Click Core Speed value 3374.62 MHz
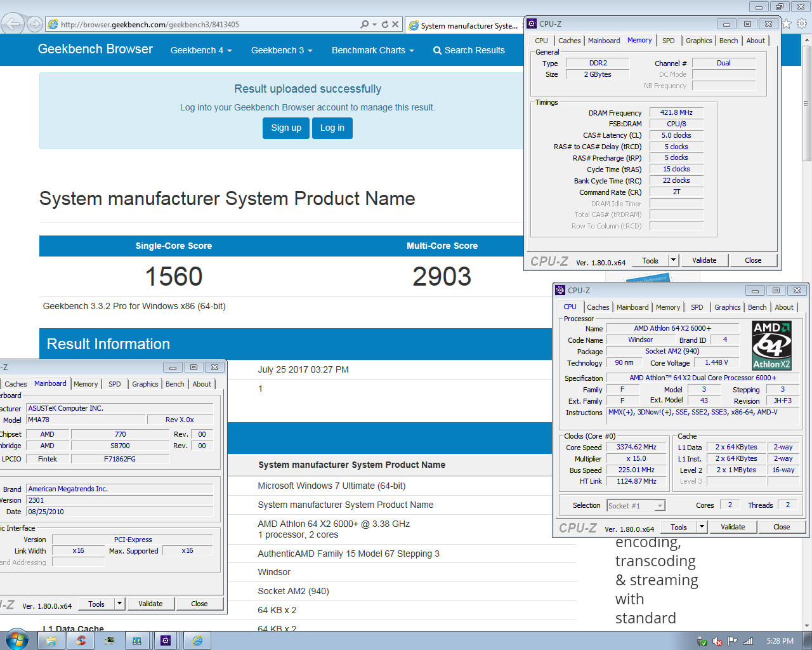The width and height of the screenshot is (812, 650). click(636, 447)
